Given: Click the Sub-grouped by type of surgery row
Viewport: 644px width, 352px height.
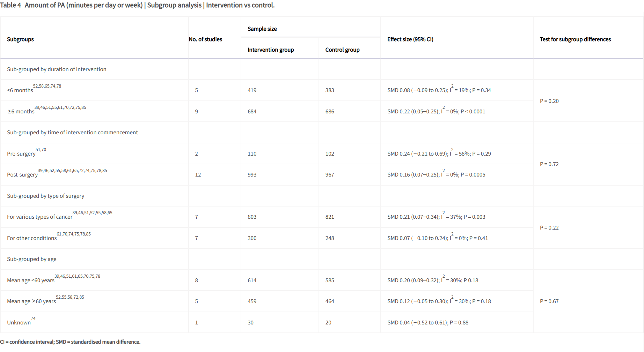Looking at the screenshot, I should 45,196.
